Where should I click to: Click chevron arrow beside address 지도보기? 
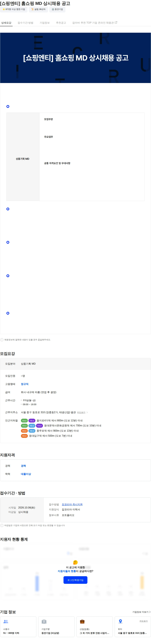pos(87,413)
